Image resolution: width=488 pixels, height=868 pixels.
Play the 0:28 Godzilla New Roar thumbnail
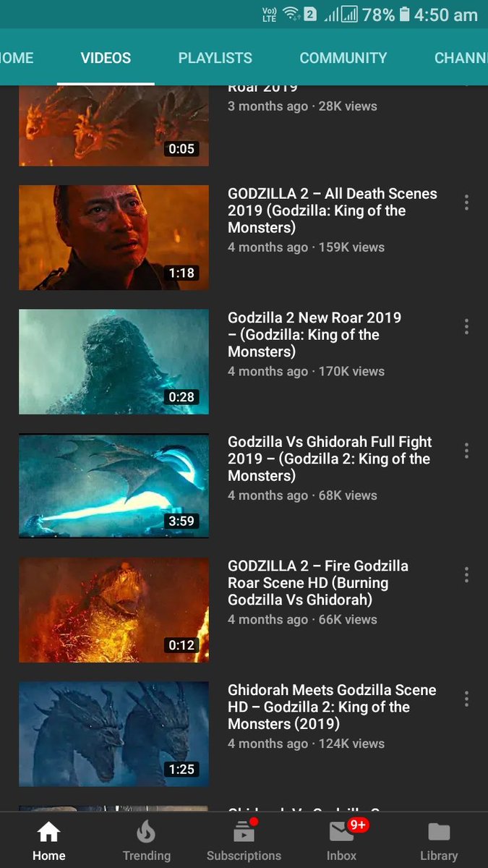click(x=114, y=362)
